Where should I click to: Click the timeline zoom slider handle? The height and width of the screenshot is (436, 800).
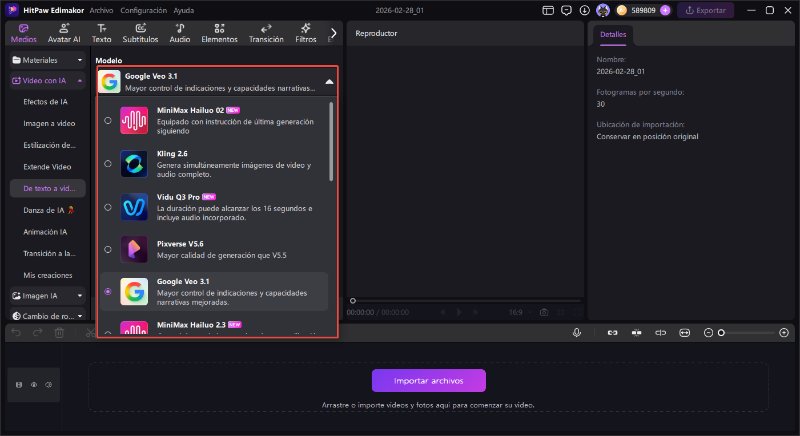pyautogui.click(x=721, y=333)
